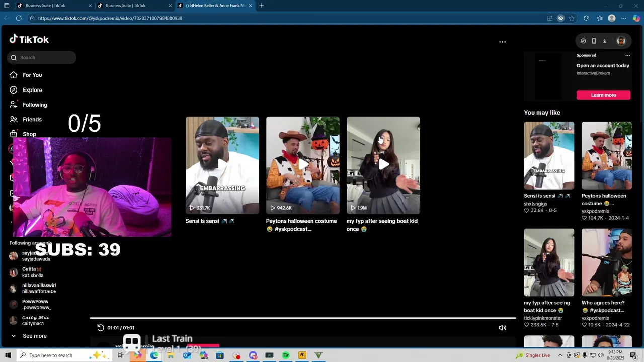The image size is (644, 362).
Task: Open the browser profile avatar
Action: [x=612, y=18]
